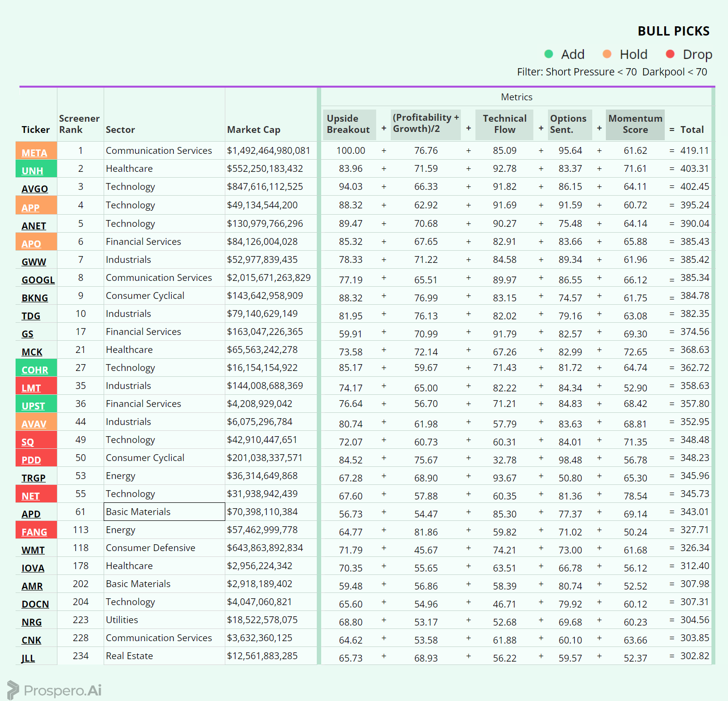
Task: Open the BKNG ticker link
Action: click(x=35, y=298)
